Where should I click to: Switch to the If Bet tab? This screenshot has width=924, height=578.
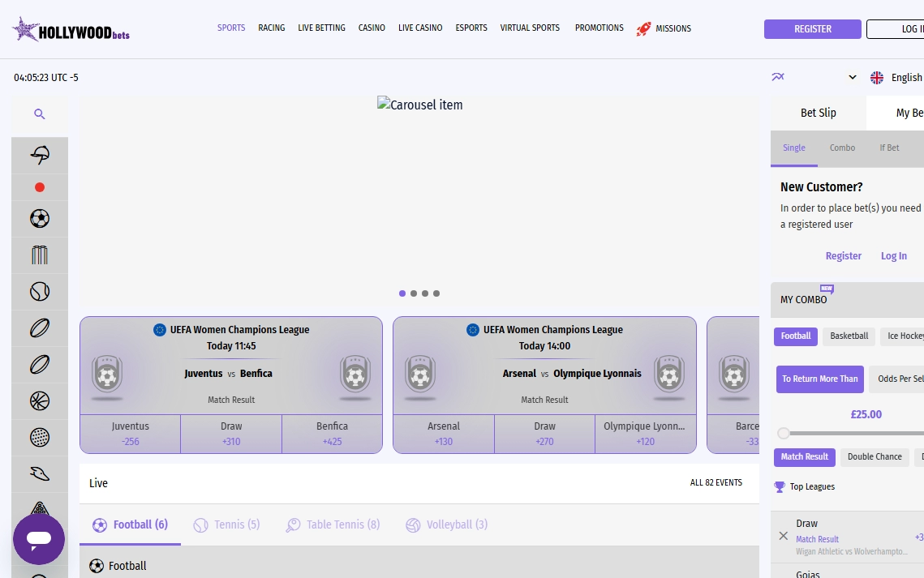coord(889,148)
